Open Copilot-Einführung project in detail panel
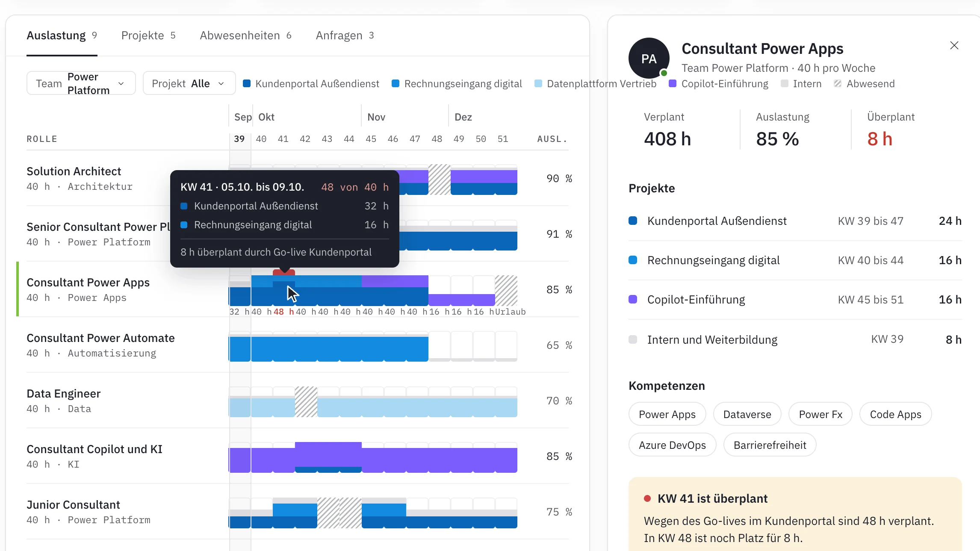Screen dimensions: 980x551 [795, 300]
